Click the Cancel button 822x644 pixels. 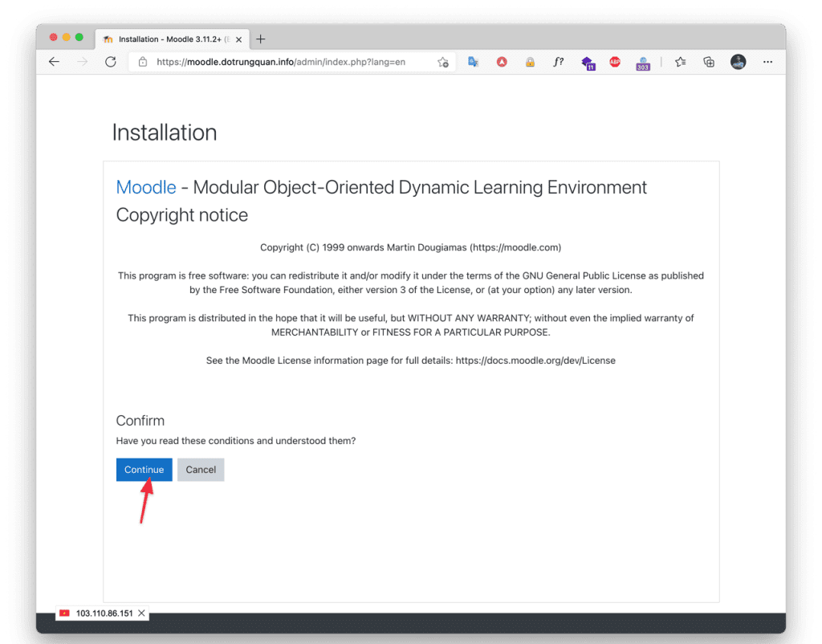pos(201,470)
